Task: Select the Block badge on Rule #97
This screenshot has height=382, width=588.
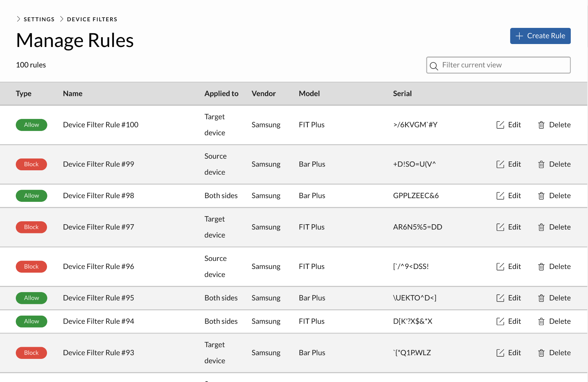Action: pos(31,227)
